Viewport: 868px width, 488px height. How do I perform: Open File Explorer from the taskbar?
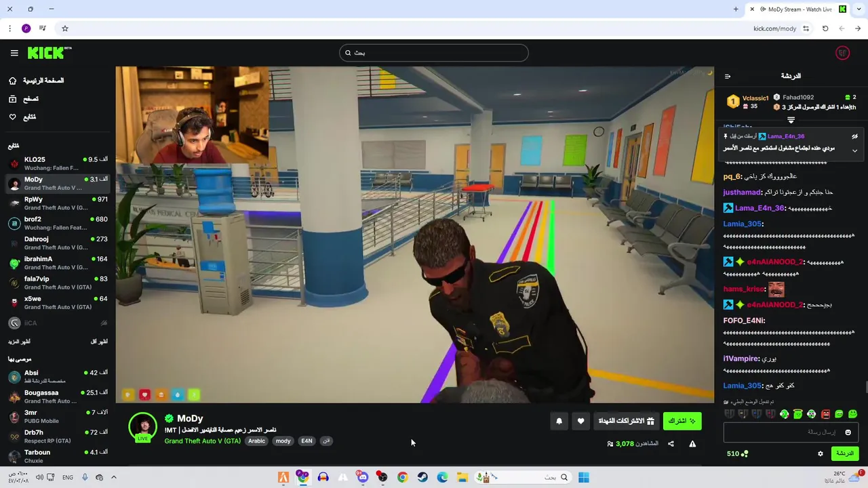click(x=462, y=477)
